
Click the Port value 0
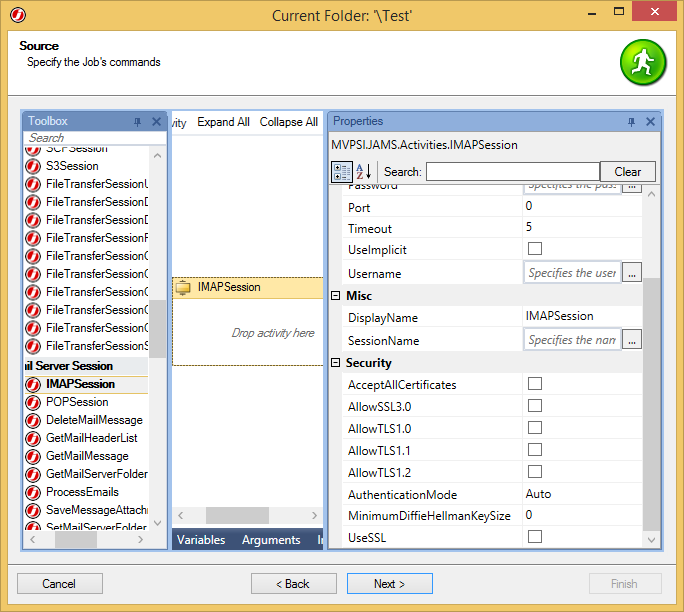tap(582, 206)
